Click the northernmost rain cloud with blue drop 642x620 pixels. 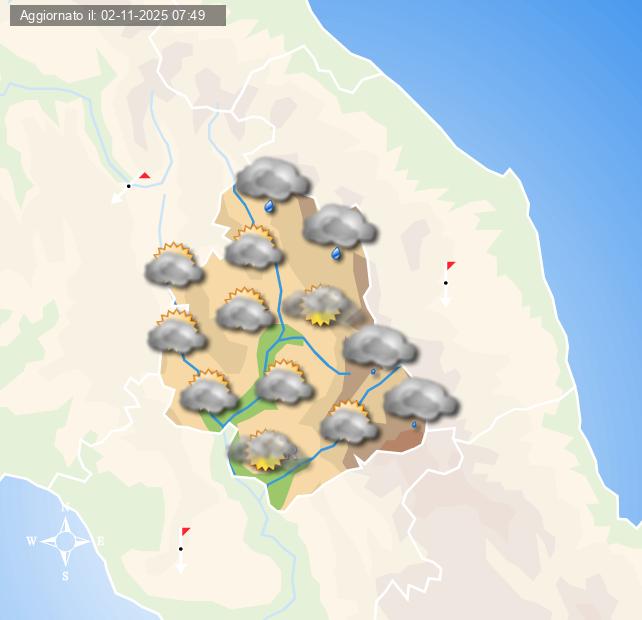pyautogui.click(x=273, y=185)
